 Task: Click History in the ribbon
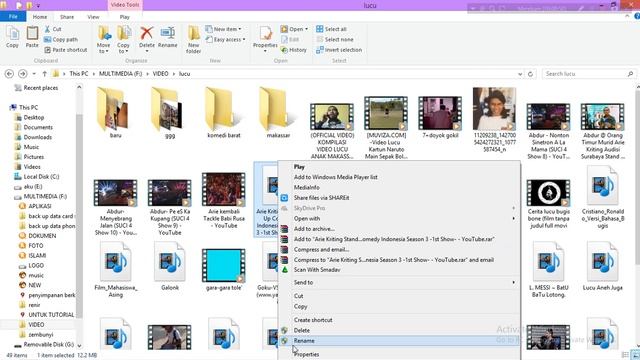[293, 50]
